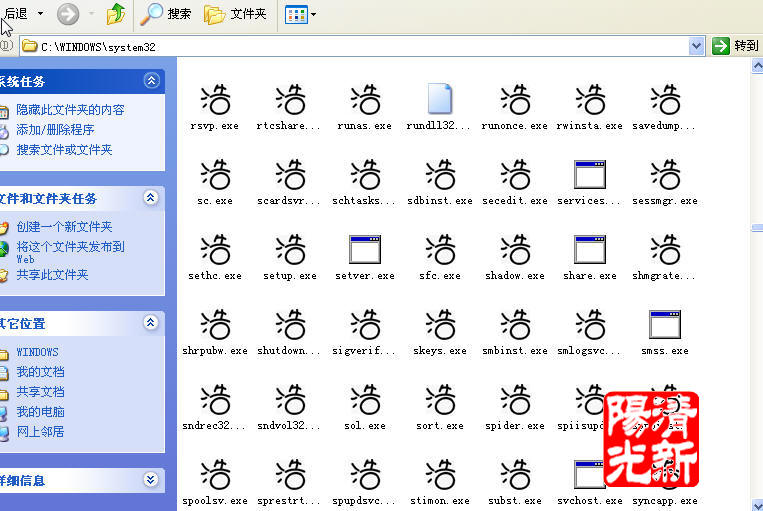Select the services file icon
Screen dimensions: 763x511
point(590,174)
